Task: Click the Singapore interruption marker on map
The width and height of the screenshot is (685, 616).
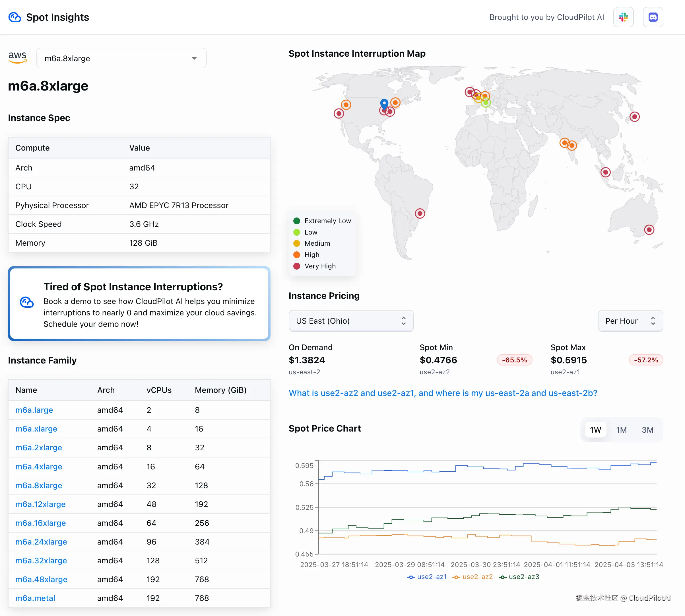Action: point(605,172)
